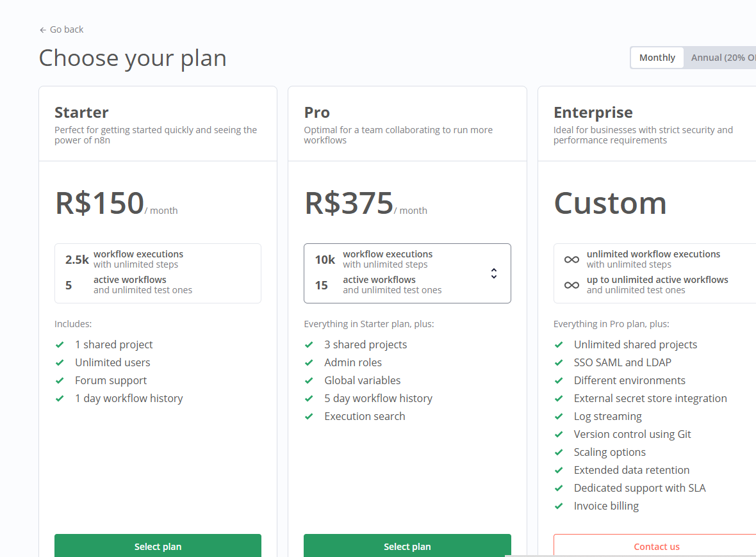Switch billing to Monthly
Image resolution: width=756 pixels, height=557 pixels.
(657, 58)
